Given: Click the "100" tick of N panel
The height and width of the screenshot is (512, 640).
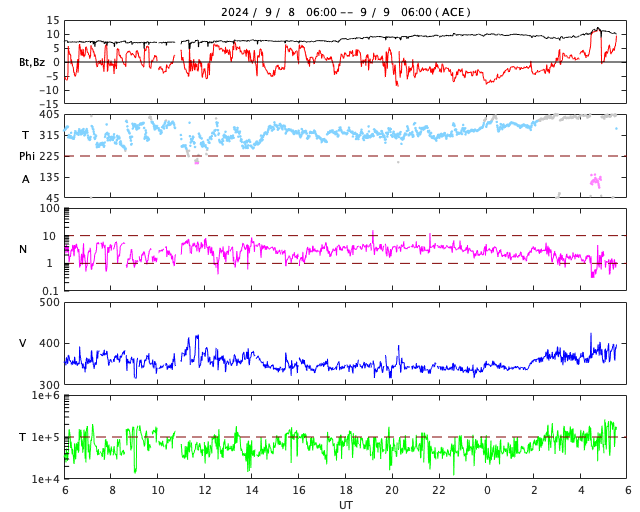Looking at the screenshot, I should tap(49, 208).
